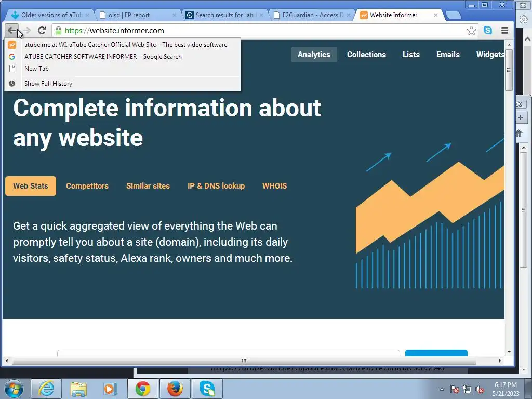Open the new tab button
Viewport: 532px width, 399px height.
(453, 15)
